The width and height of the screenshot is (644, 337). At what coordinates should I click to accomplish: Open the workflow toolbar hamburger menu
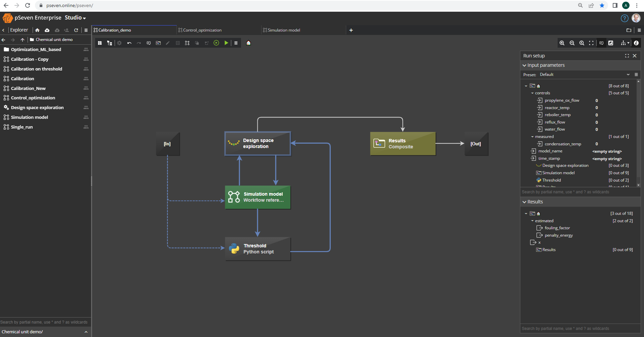[x=236, y=43]
